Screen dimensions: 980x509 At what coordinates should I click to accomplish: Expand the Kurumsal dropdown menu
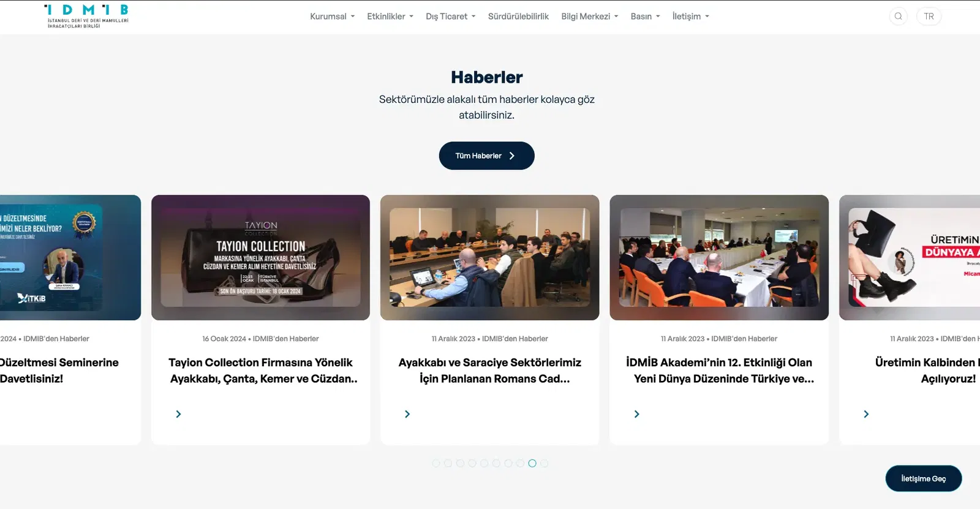click(x=333, y=17)
